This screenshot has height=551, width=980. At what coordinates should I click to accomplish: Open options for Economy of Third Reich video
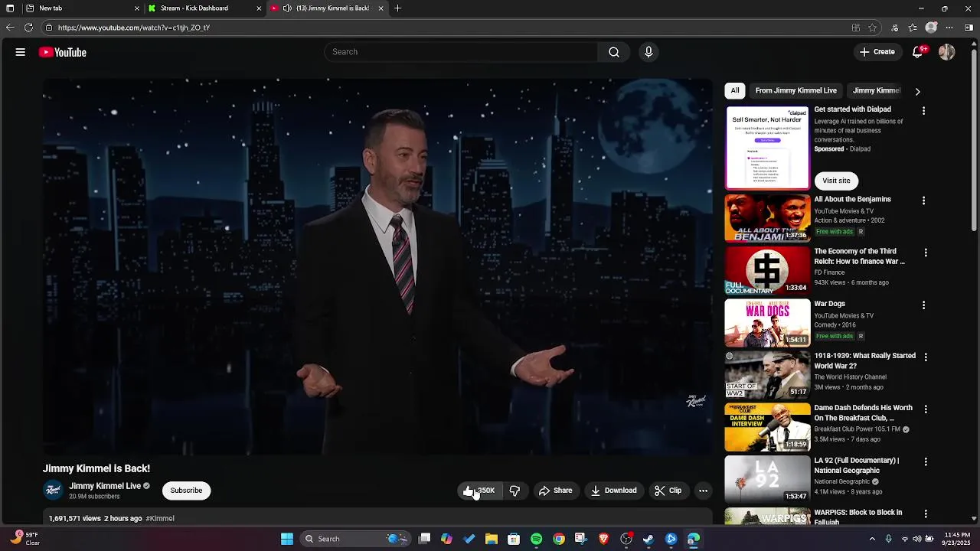point(925,253)
